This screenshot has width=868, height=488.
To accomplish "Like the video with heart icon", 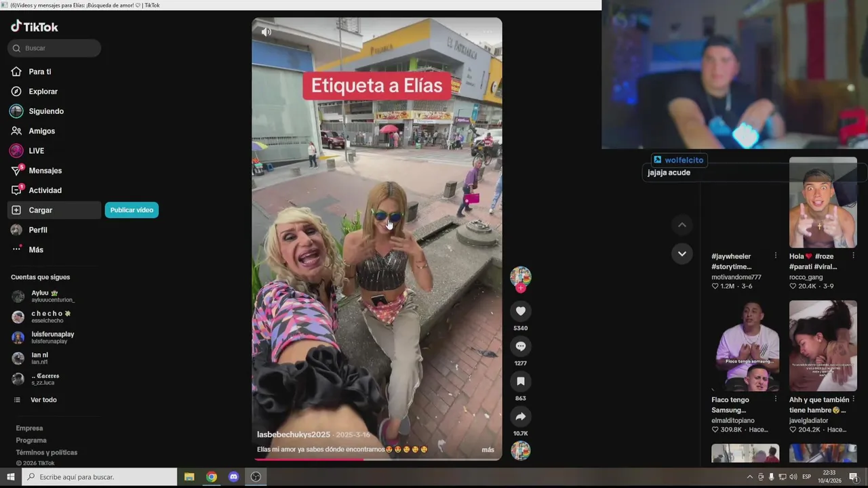I will click(521, 311).
